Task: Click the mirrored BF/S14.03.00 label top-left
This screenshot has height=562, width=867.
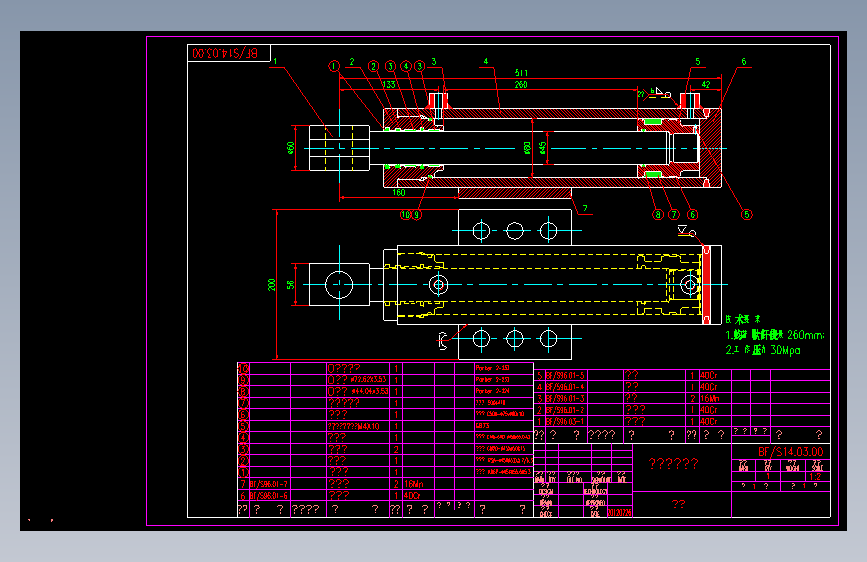Action: [x=225, y=53]
